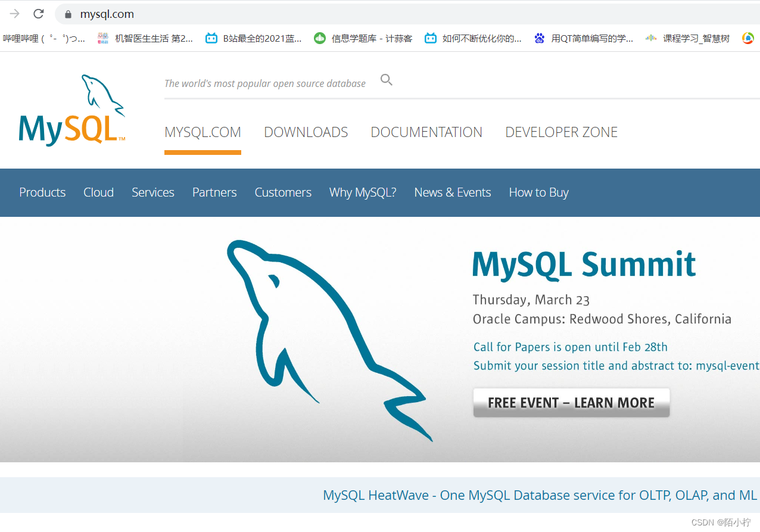Click the mysql.com address bar
The height and width of the screenshot is (532, 760).
point(407,14)
